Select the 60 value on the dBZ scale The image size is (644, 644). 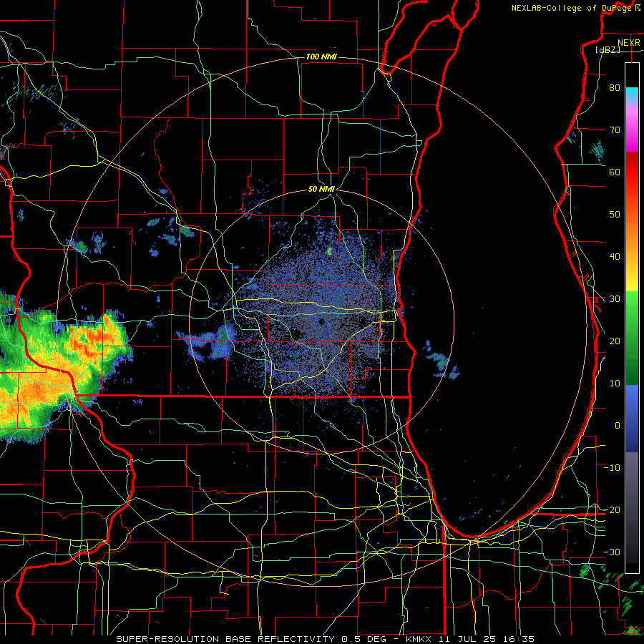(615, 172)
